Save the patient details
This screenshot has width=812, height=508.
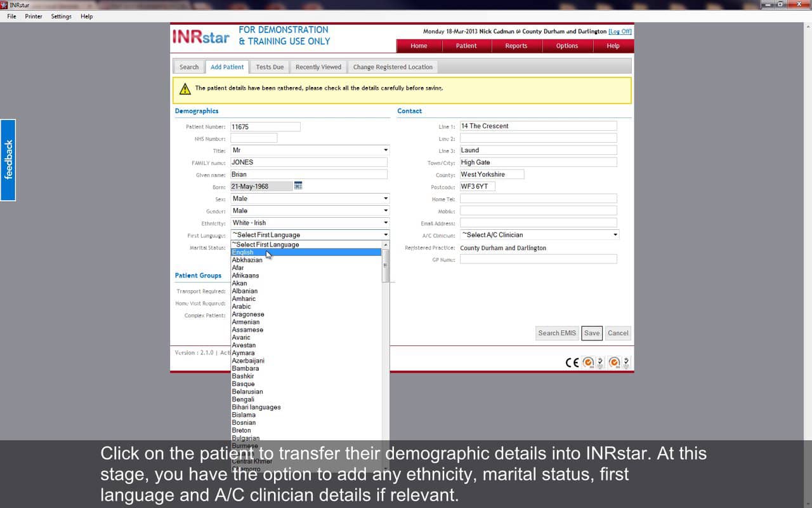tap(592, 333)
